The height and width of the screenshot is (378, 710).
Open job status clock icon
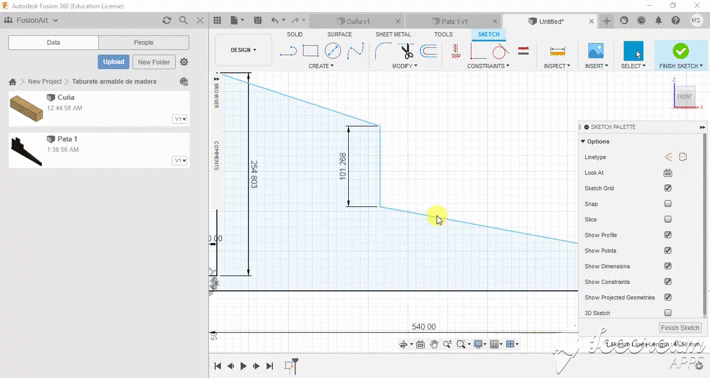641,20
